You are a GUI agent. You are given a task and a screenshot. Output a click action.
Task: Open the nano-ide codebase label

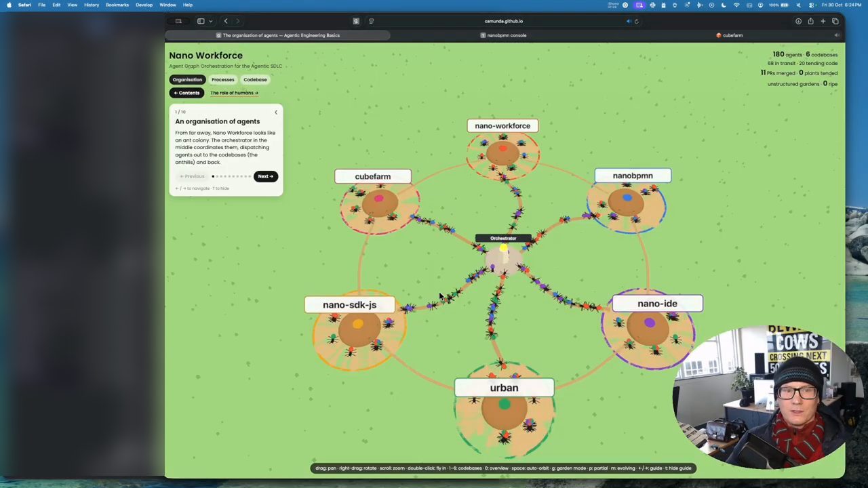click(657, 304)
